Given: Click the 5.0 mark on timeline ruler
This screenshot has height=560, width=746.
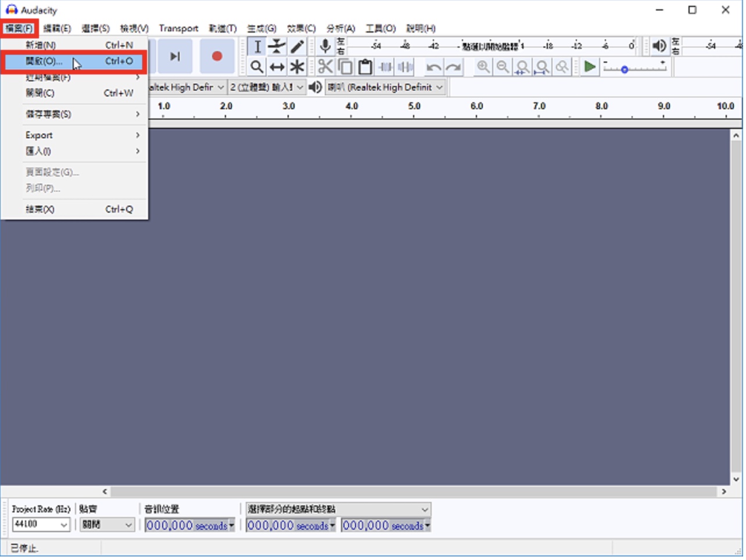Looking at the screenshot, I should coord(414,107).
